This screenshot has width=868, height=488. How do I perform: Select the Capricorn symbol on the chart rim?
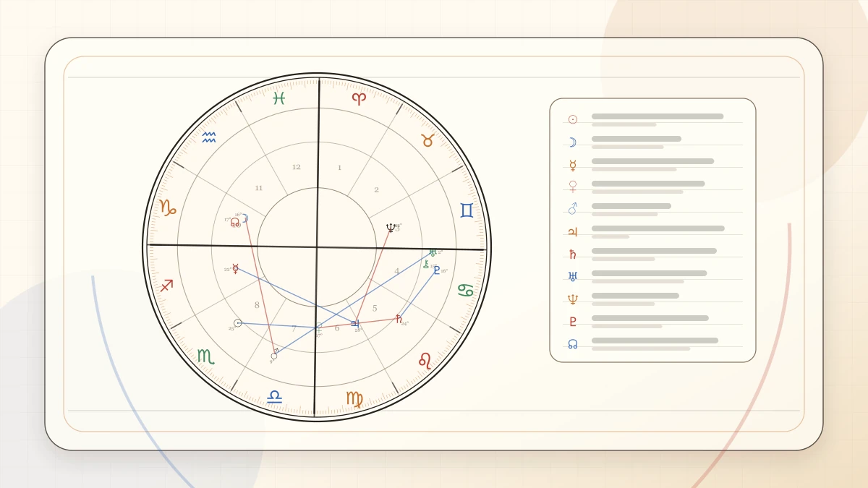(x=168, y=208)
